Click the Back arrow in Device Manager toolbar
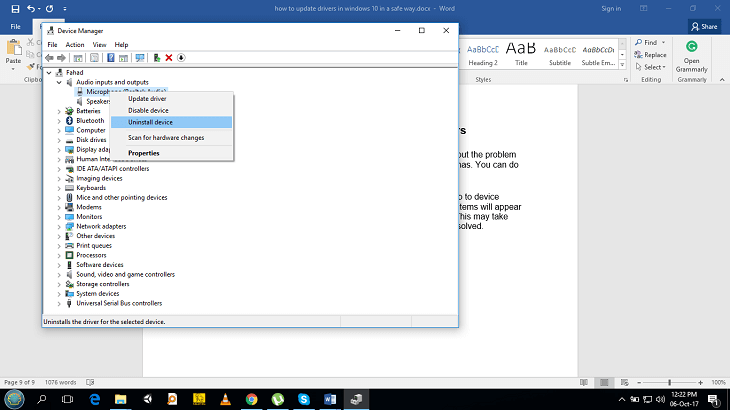The width and height of the screenshot is (730, 410). click(x=49, y=58)
